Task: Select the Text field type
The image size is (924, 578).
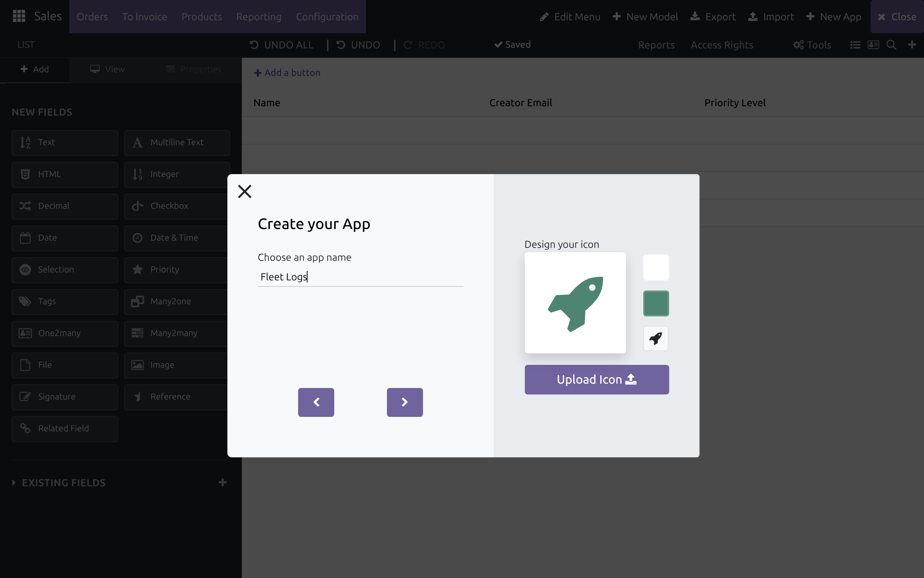Action: tap(65, 143)
